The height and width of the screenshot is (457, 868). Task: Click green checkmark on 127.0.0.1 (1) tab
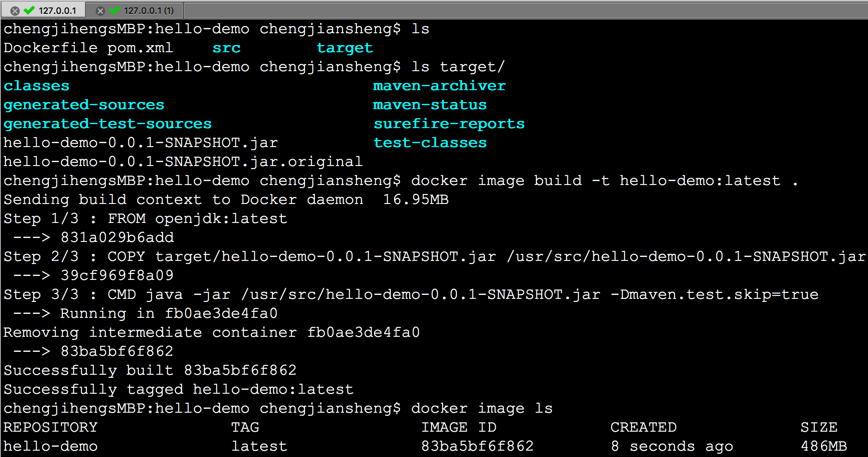(114, 10)
